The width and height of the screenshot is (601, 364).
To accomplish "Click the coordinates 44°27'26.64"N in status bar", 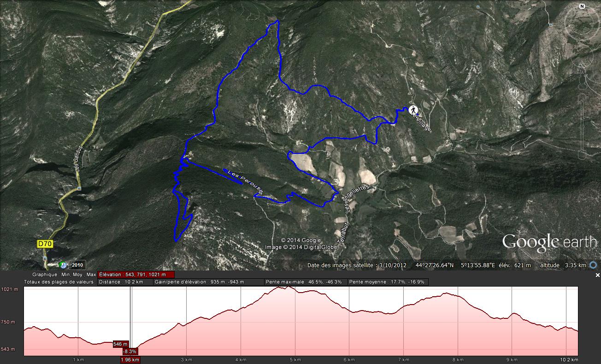I will click(435, 265).
